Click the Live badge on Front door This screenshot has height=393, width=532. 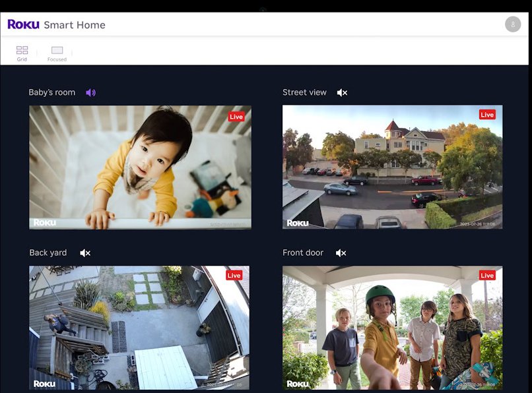487,276
